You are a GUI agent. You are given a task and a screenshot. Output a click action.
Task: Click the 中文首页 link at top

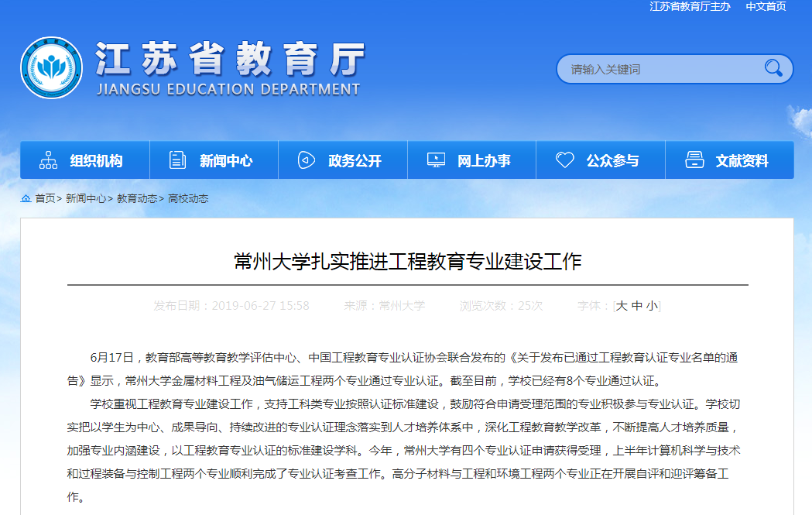[x=766, y=6]
